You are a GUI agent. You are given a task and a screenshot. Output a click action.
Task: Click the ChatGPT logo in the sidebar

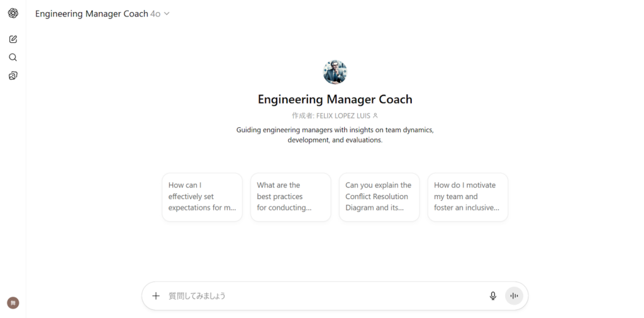13,14
